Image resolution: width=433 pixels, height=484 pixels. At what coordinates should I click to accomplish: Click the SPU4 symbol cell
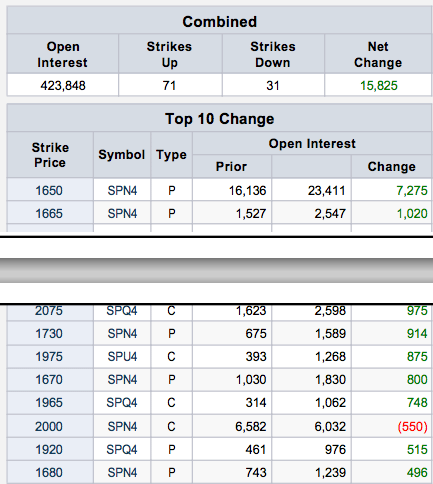pyautogui.click(x=122, y=356)
